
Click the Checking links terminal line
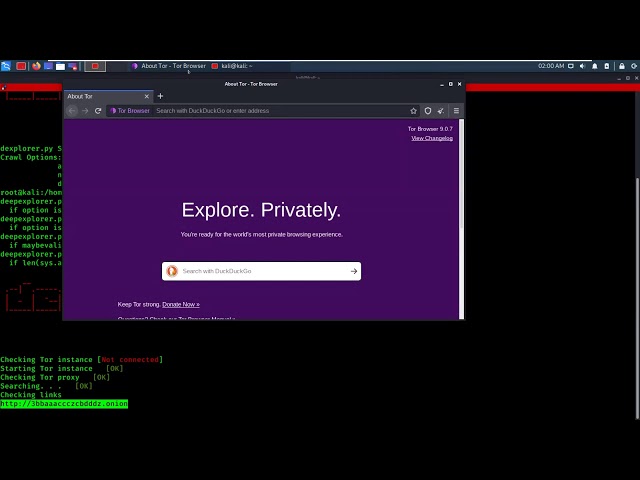point(31,395)
